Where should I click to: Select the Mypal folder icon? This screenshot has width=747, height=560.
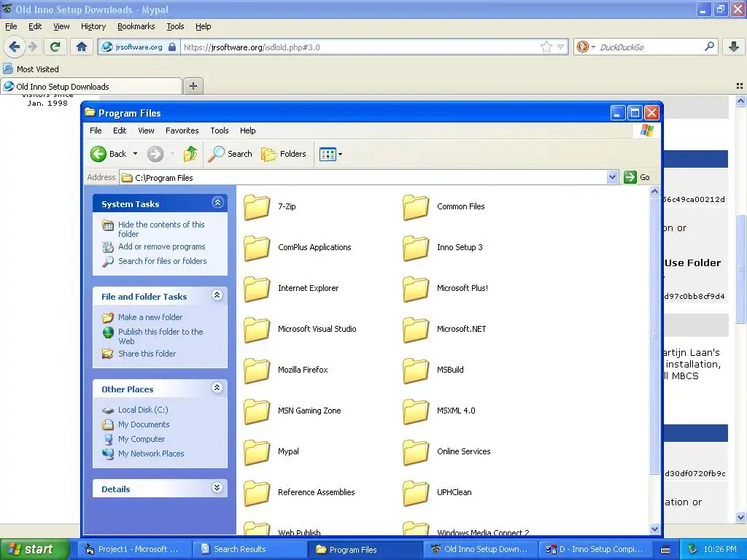click(x=257, y=452)
